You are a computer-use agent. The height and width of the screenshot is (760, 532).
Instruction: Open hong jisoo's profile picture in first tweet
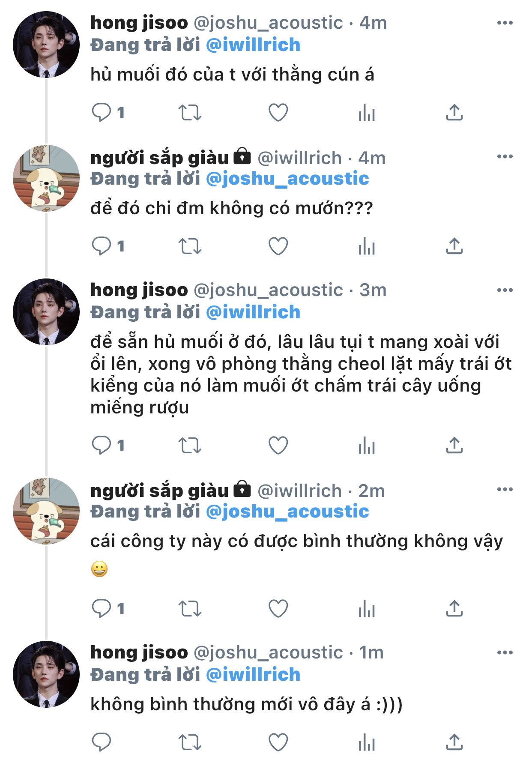(x=46, y=45)
